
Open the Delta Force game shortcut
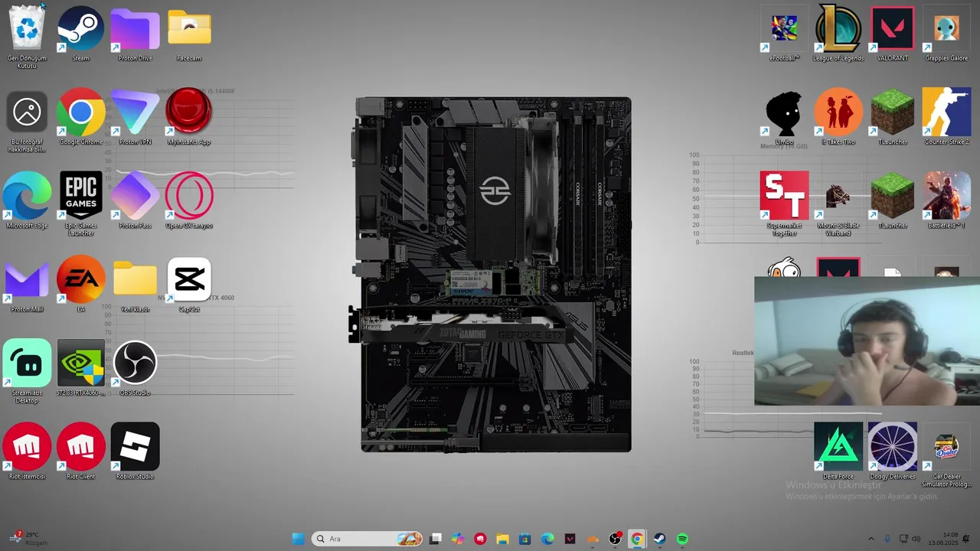pyautogui.click(x=838, y=452)
